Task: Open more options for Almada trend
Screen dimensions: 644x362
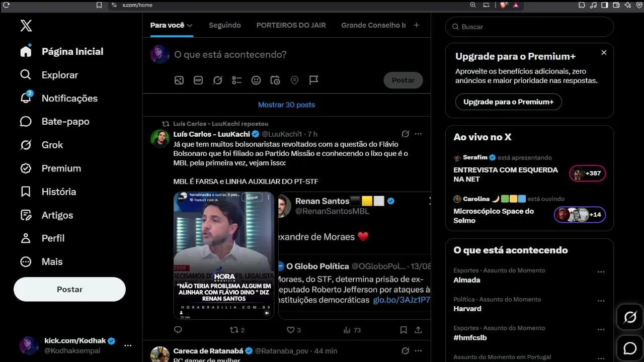Action: pos(601,272)
